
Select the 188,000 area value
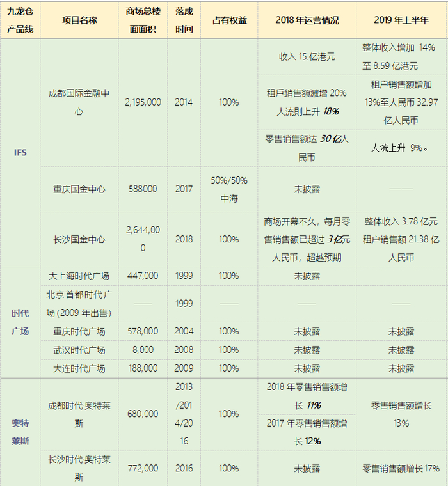click(143, 368)
